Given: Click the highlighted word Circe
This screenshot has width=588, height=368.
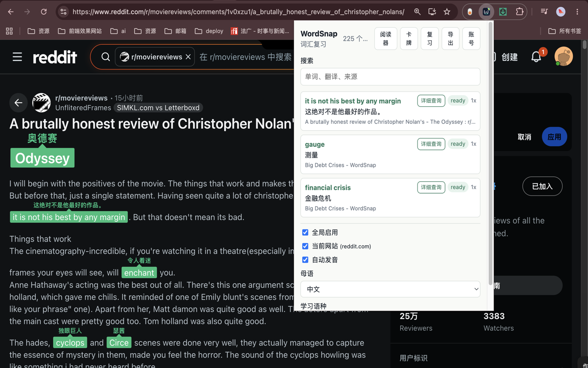Looking at the screenshot, I should pos(119,343).
